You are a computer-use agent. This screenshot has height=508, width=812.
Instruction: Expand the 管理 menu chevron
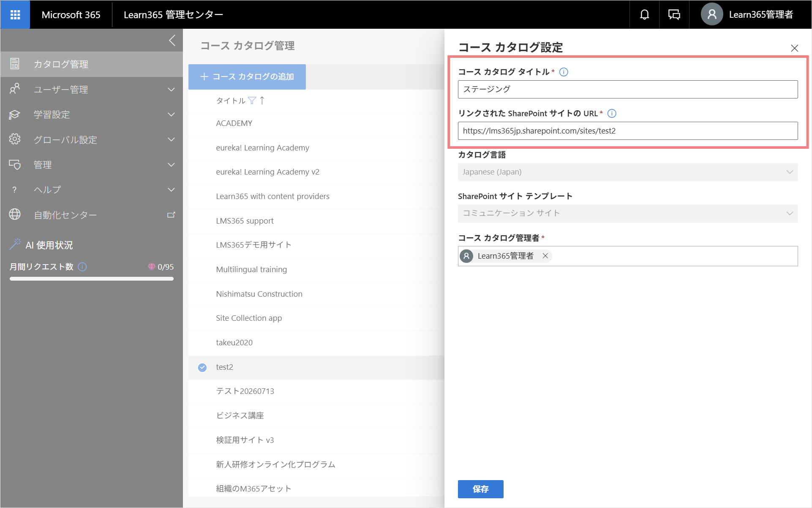pyautogui.click(x=171, y=165)
